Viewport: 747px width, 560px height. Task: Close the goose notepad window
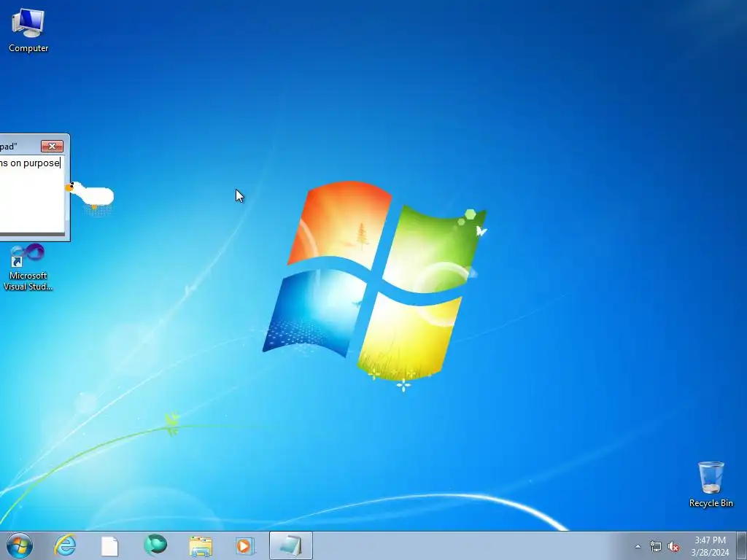[52, 146]
